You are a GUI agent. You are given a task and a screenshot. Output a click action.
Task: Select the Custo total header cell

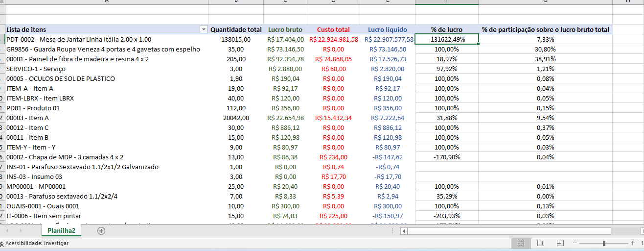pos(333,30)
